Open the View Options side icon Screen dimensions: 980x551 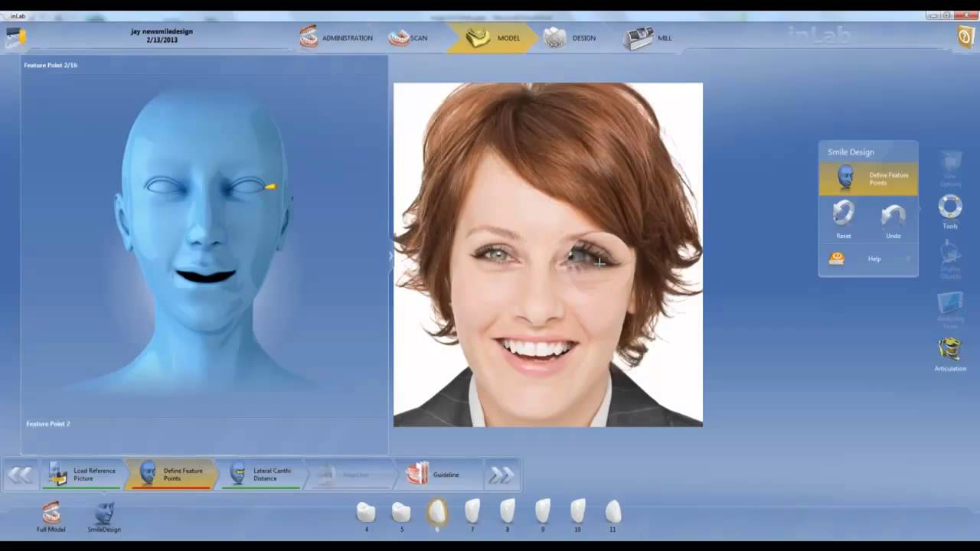point(950,169)
